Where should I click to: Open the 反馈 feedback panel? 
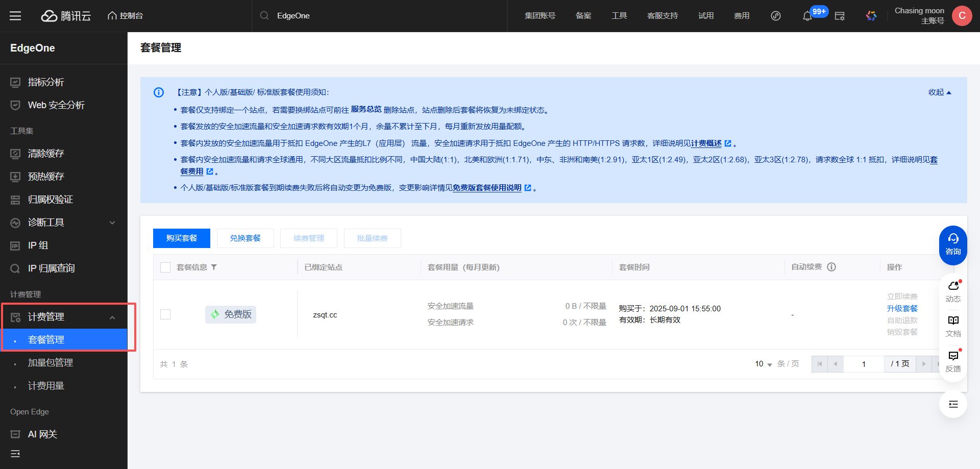click(953, 361)
